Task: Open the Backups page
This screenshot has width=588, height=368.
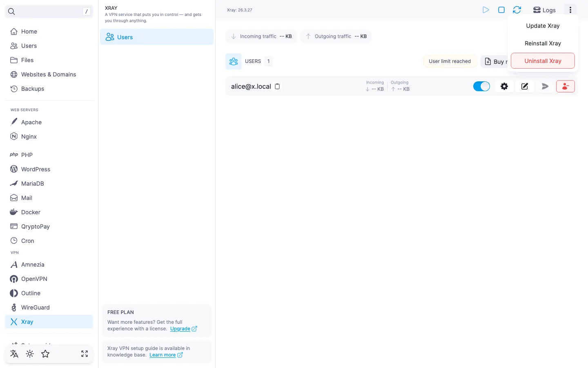Action: point(49,89)
